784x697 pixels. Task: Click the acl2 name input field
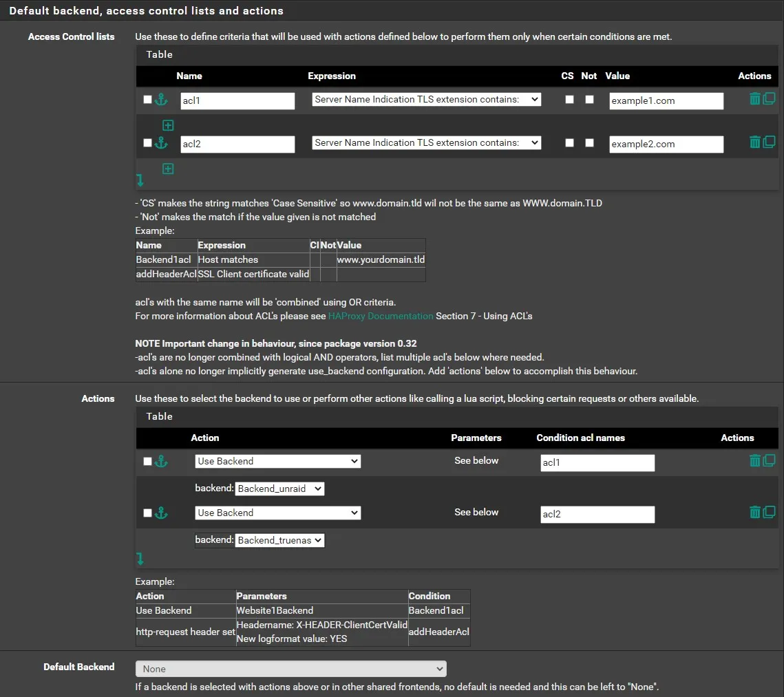237,144
